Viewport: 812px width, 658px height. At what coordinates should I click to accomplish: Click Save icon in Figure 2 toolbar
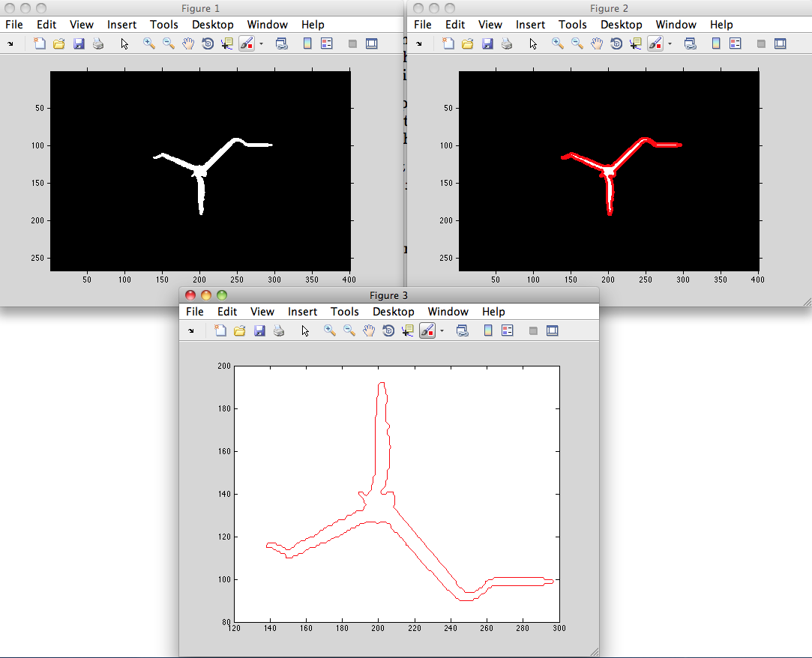coord(487,43)
